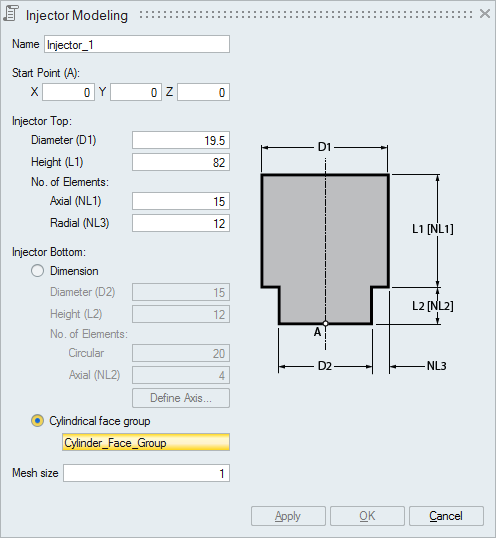The height and width of the screenshot is (538, 496).
Task: Click the Injector Modeling script icon
Action: [x=11, y=14]
